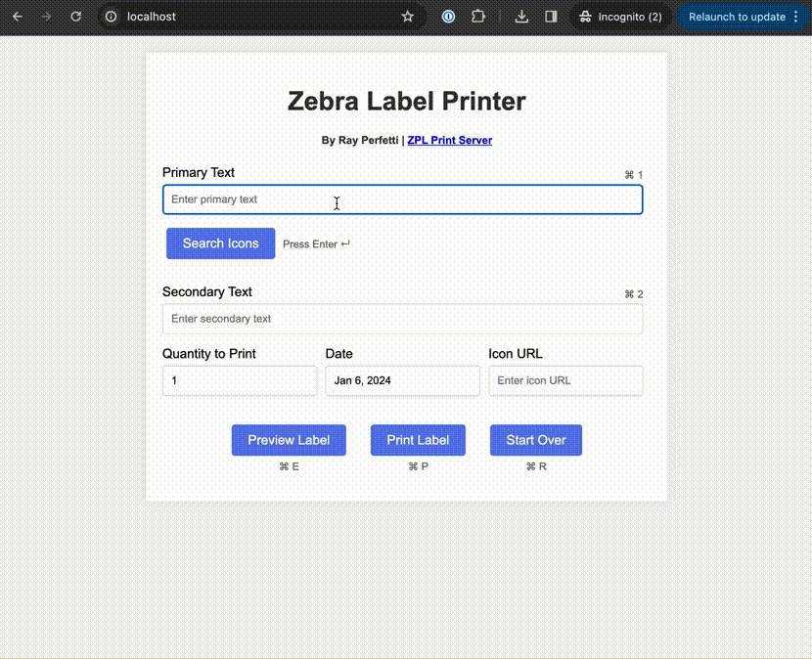Click the Icon URL input field
Screen dimensions: 812x659
pyautogui.click(x=565, y=380)
